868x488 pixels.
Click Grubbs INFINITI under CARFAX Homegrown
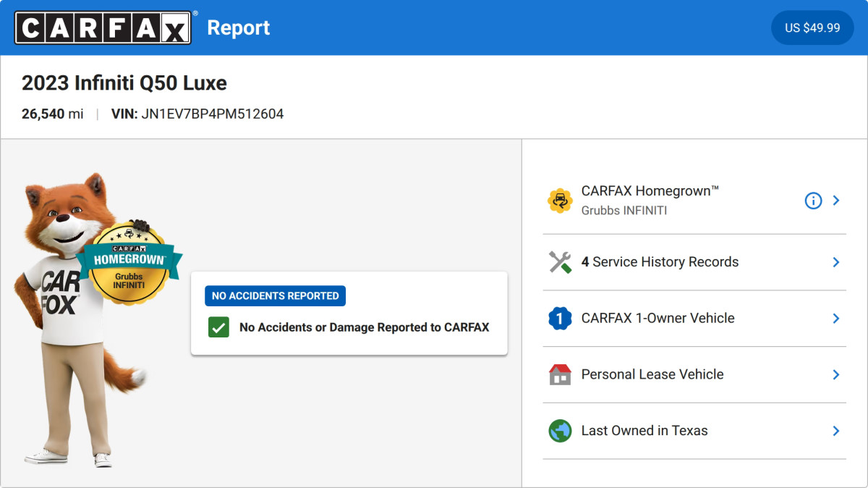pyautogui.click(x=624, y=211)
